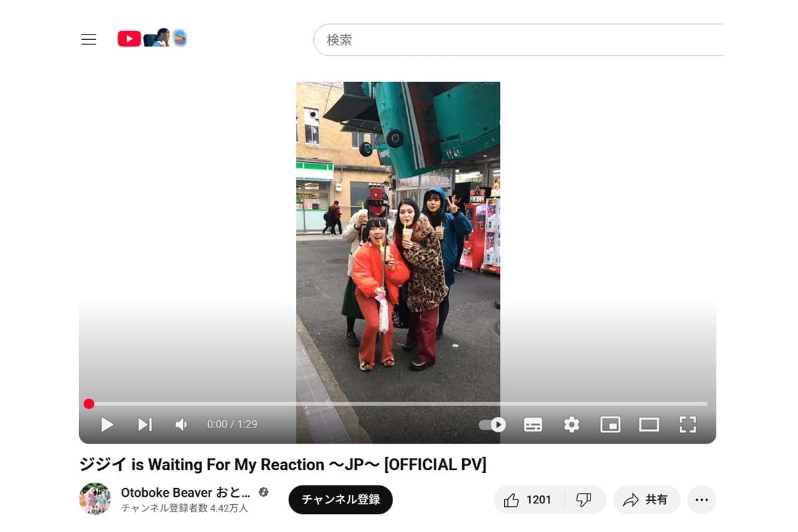
Task: Enable theater mode
Action: point(649,424)
